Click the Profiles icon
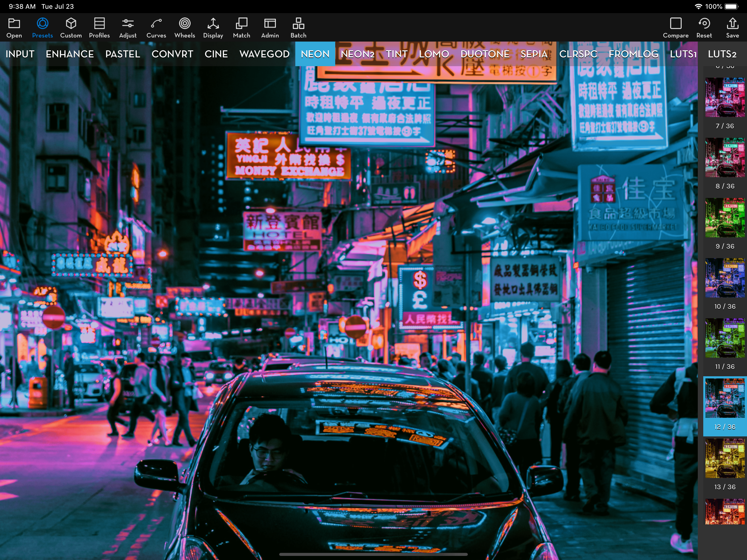The height and width of the screenshot is (560, 747). click(x=99, y=27)
